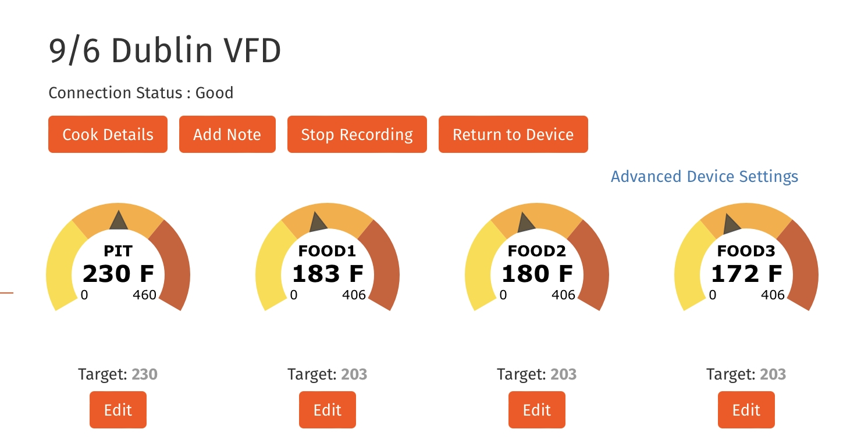Screen dimensions: 868x447
Task: Click Edit under the FOOD2 gauge
Action: click(537, 410)
